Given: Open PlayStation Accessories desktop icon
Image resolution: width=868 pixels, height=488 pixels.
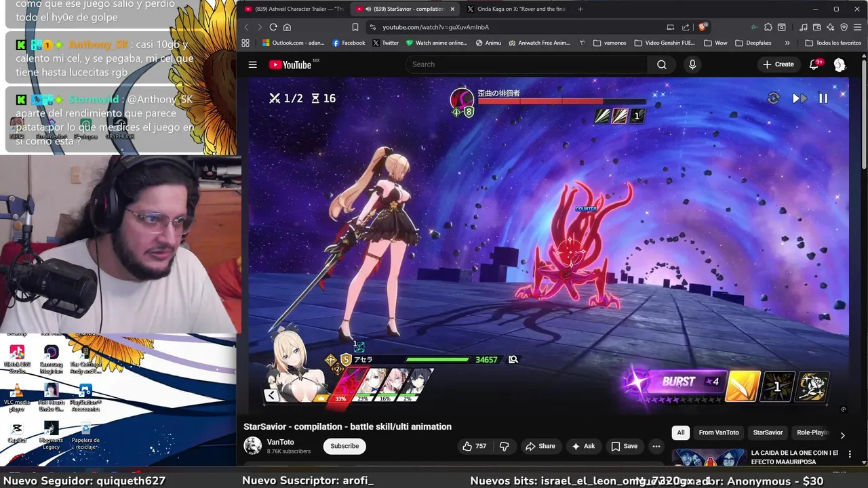Looking at the screenshot, I should [85, 397].
